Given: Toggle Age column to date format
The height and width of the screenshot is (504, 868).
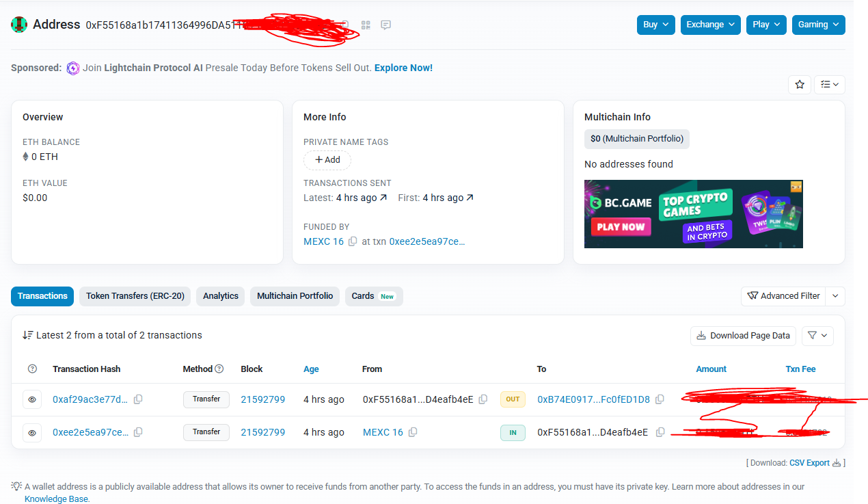Looking at the screenshot, I should pos(311,369).
